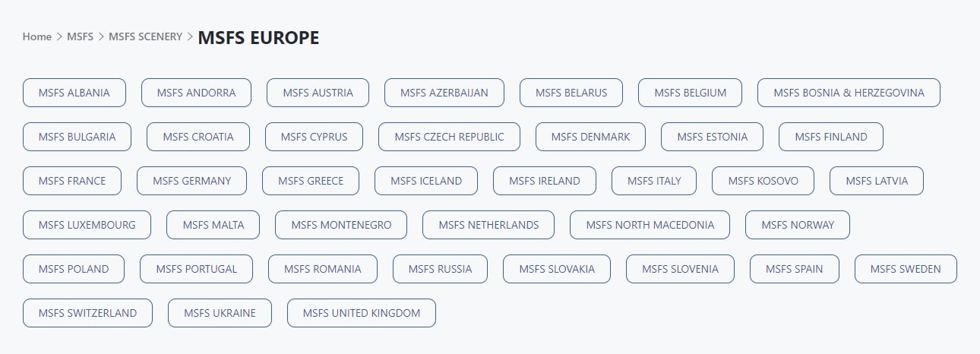Select the MSFS ALBANIA category button
Screen dimensions: 980x354
click(74, 93)
